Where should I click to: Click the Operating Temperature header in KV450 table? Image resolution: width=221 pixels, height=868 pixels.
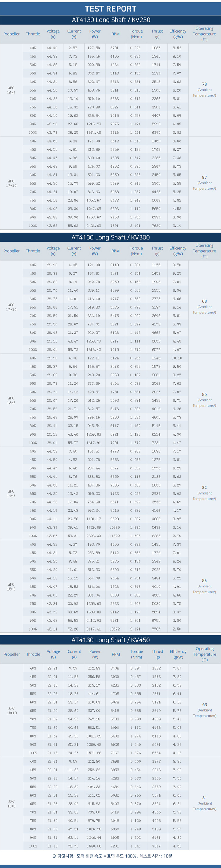pyautogui.click(x=204, y=654)
